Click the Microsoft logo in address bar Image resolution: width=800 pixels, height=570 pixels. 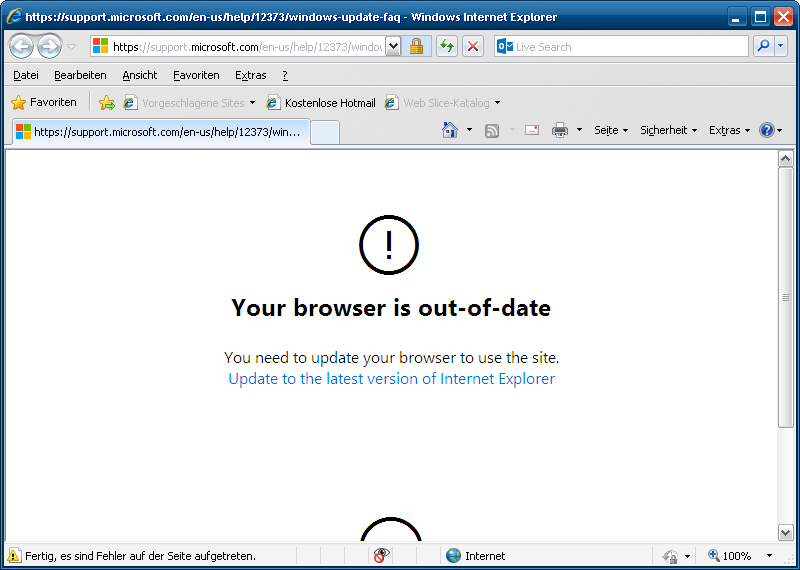pos(101,46)
